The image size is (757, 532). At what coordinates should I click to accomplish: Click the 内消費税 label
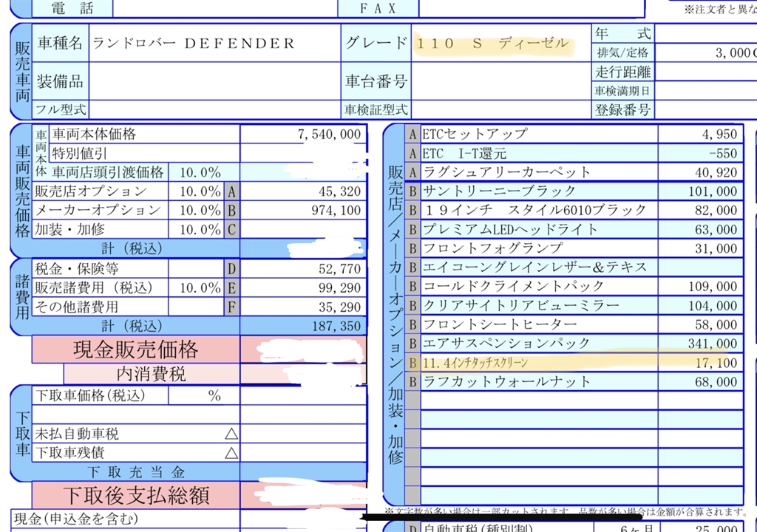(151, 374)
